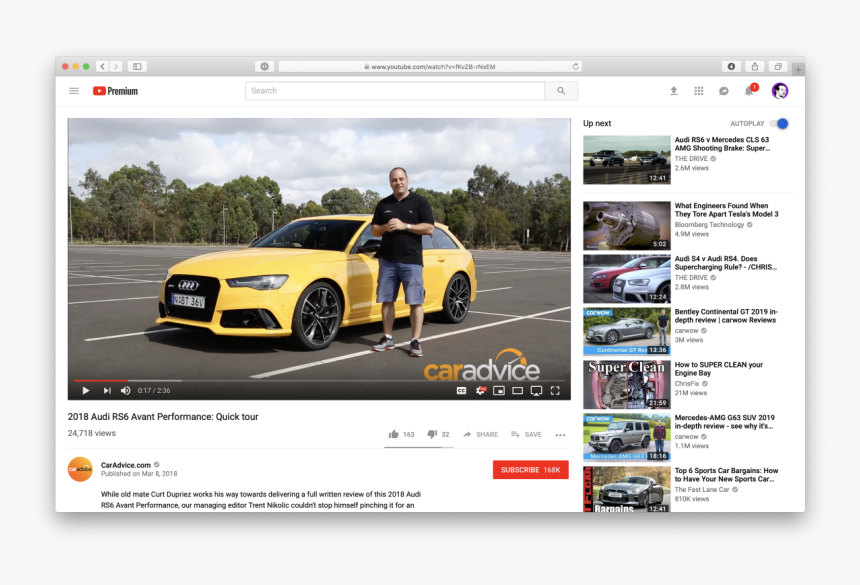Enter fullscreen playback
860x585 pixels.
click(555, 391)
